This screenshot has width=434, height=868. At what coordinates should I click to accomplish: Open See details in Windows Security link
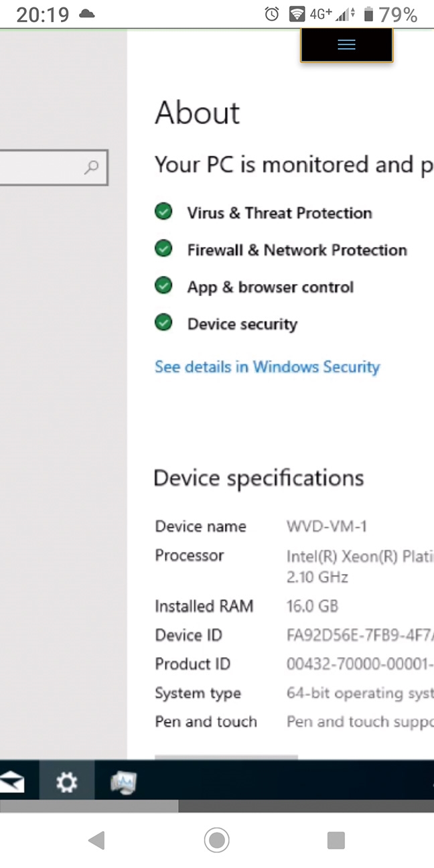[267, 367]
